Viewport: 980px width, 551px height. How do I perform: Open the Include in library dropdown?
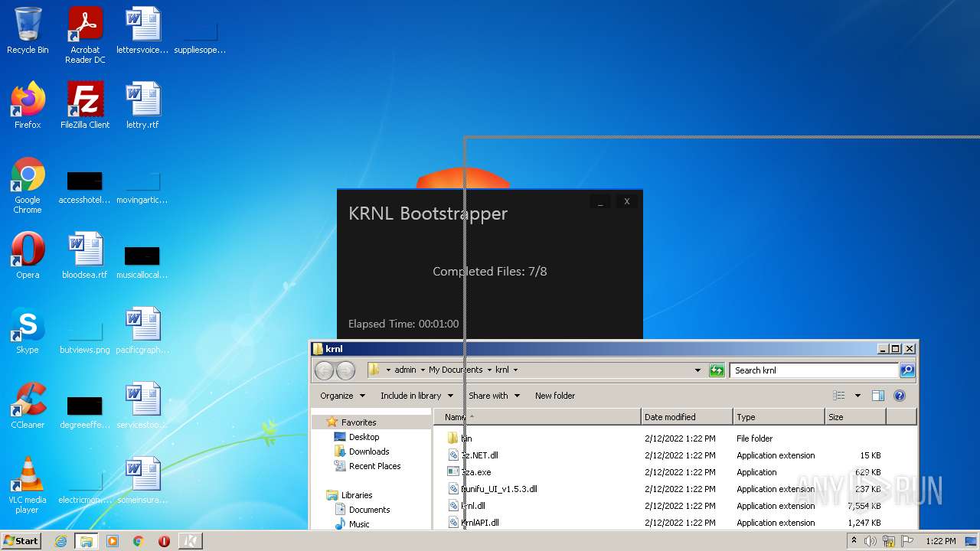(x=416, y=396)
